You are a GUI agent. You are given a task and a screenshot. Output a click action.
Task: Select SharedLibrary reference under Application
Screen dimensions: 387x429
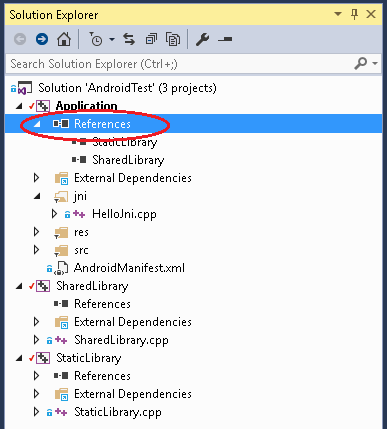(x=128, y=160)
